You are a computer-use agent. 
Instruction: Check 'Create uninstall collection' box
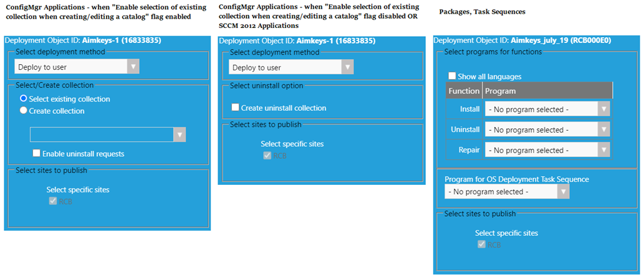[x=235, y=108]
